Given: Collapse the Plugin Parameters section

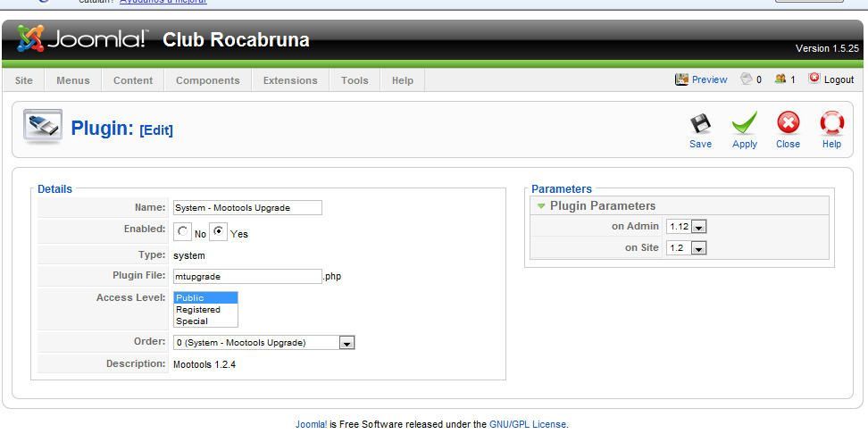Looking at the screenshot, I should click(541, 205).
